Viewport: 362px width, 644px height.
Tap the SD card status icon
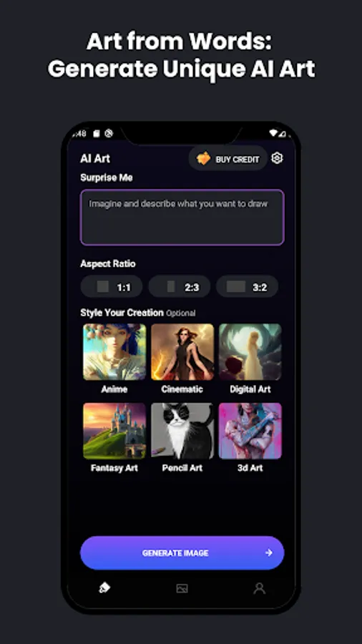coord(97,134)
